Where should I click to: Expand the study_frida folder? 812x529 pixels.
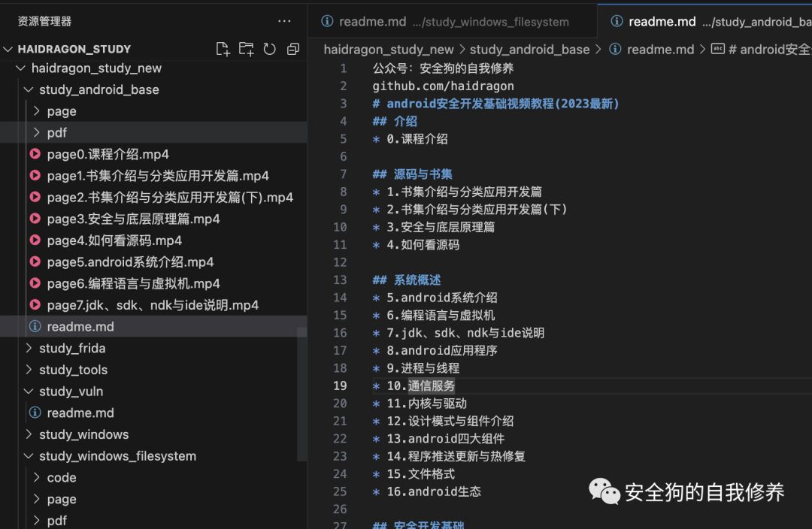[29, 348]
